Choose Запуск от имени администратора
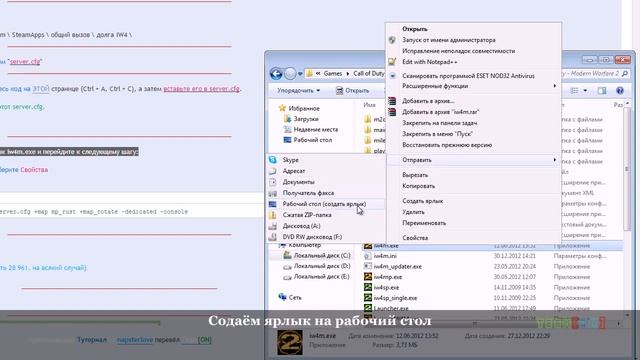 tap(449, 40)
